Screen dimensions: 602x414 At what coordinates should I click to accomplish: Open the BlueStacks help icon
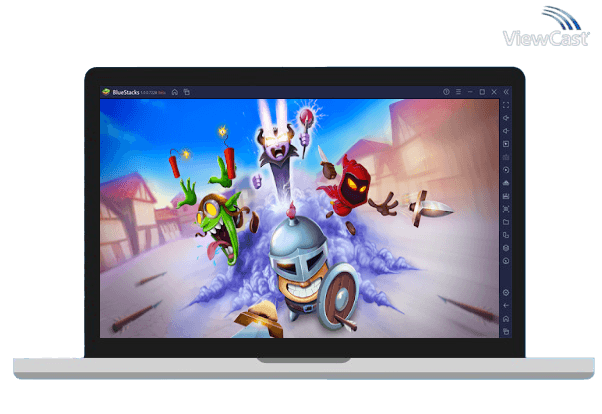446,92
